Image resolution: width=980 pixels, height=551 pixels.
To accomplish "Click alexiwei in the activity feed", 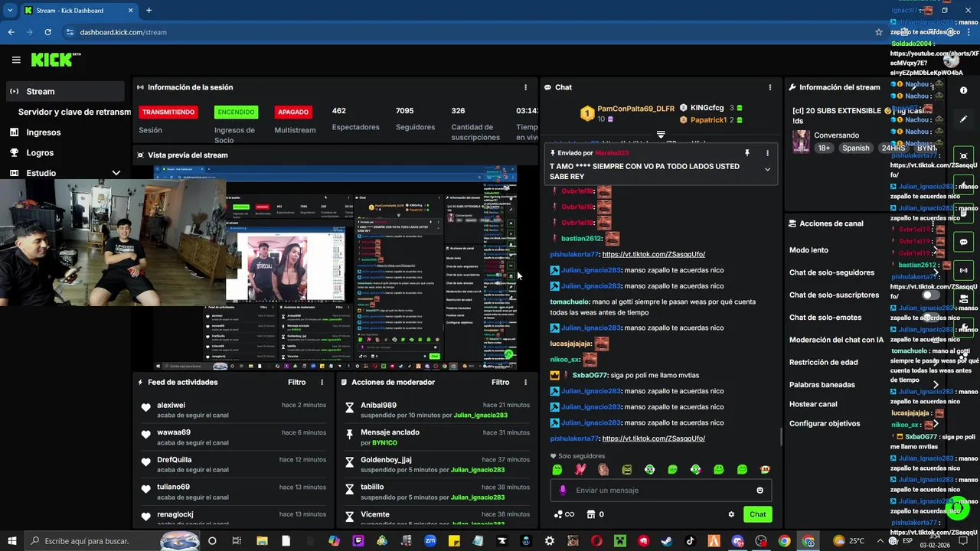I will point(171,405).
